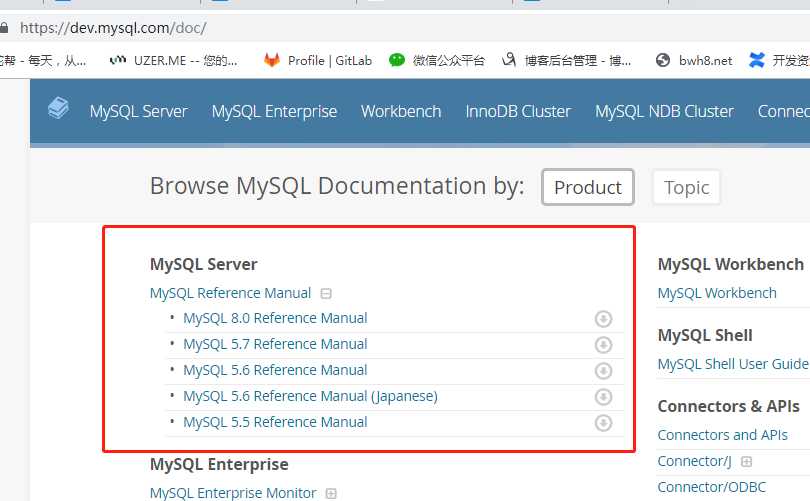Open Connector/J documentation link

coord(695,461)
